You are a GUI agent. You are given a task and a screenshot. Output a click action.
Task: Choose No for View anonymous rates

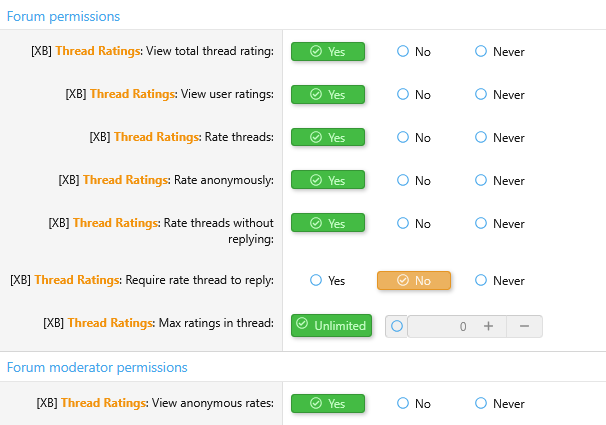click(414, 403)
